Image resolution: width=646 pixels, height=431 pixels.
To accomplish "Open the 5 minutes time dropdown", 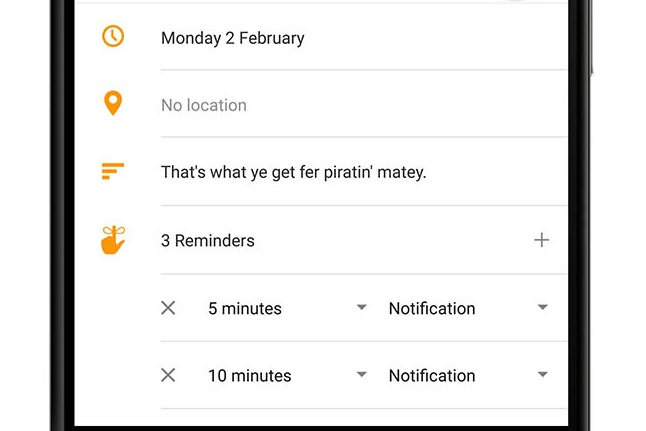I will 287,308.
